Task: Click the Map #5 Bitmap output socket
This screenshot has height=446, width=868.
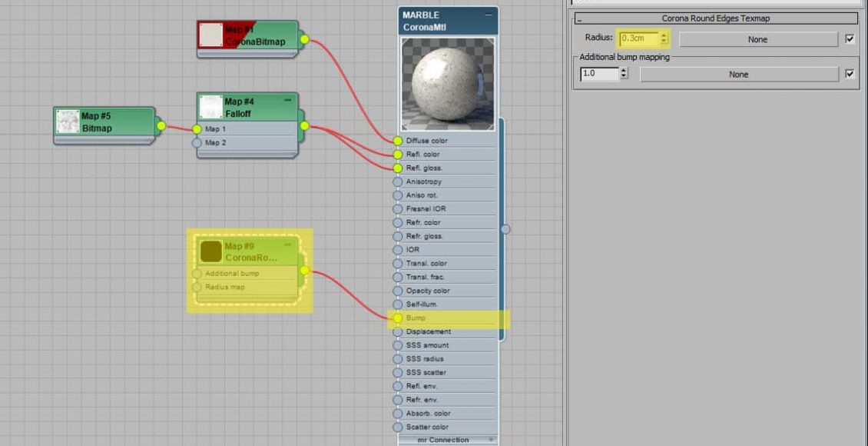Action: [161, 125]
